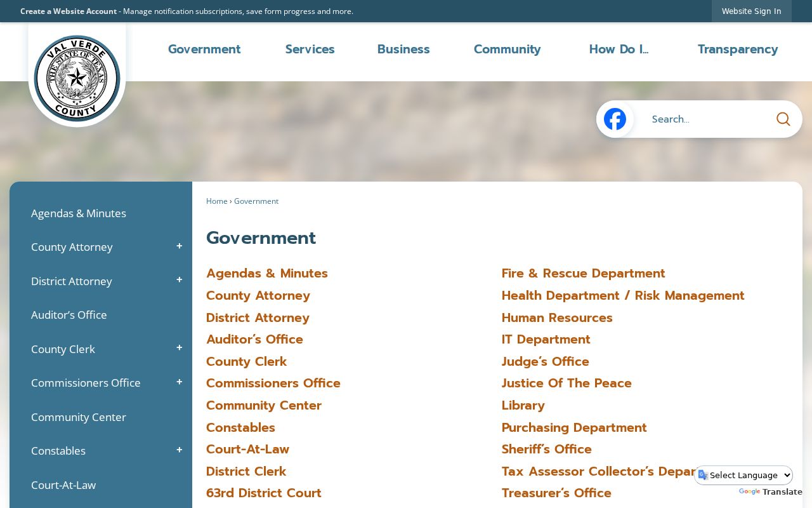Open the How Do I... menu

(619, 50)
